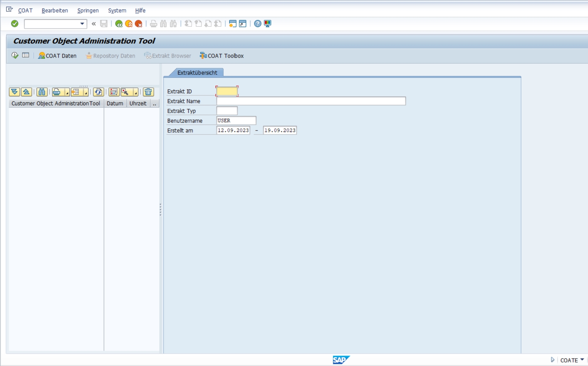Click the Create New Session icon
588x366 pixels.
tap(233, 24)
